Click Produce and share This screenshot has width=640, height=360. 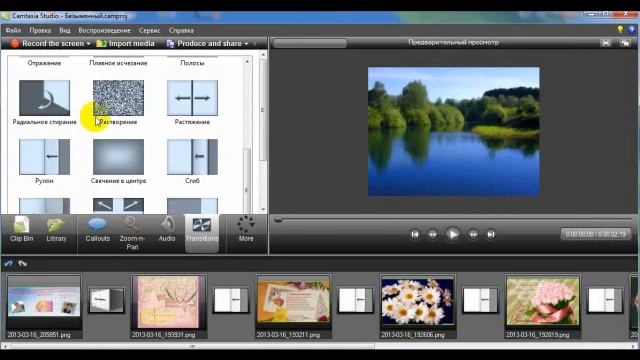point(204,43)
